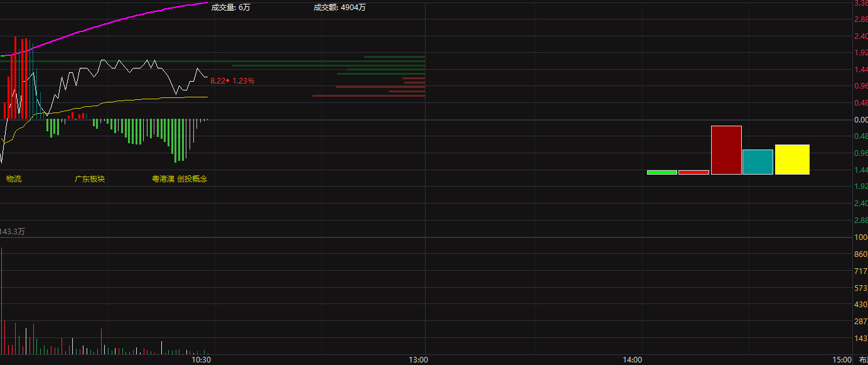Viewport: 868px width, 365px height.
Task: Select the 粤港澳 concept tag
Action: click(163, 179)
